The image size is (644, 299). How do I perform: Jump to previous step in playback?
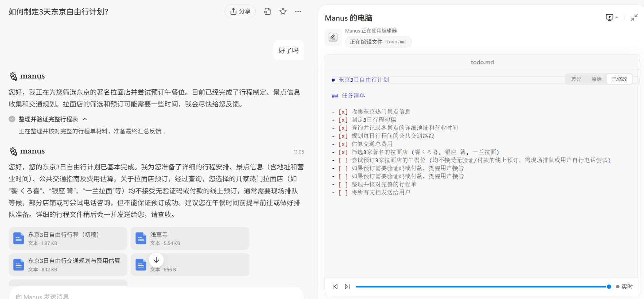click(335, 287)
